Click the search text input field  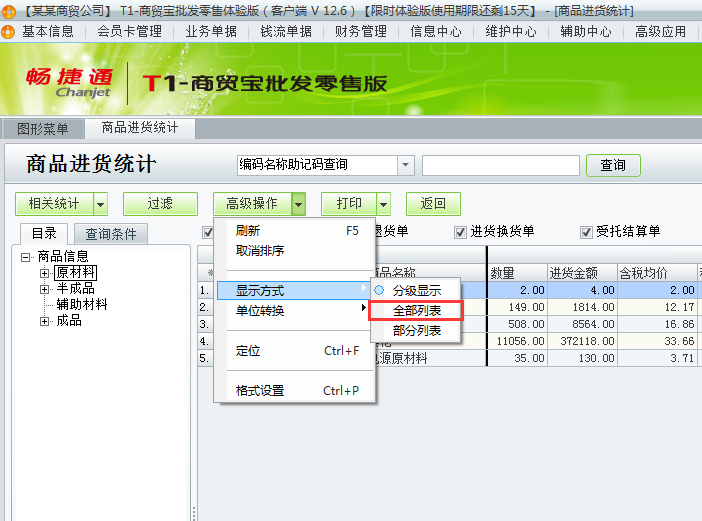click(x=501, y=165)
